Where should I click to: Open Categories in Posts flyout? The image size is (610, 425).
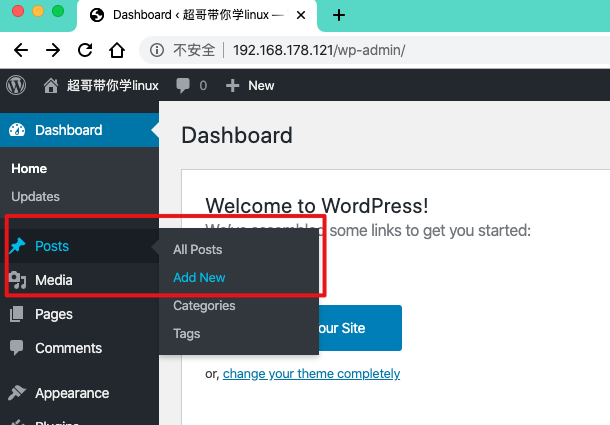click(204, 306)
